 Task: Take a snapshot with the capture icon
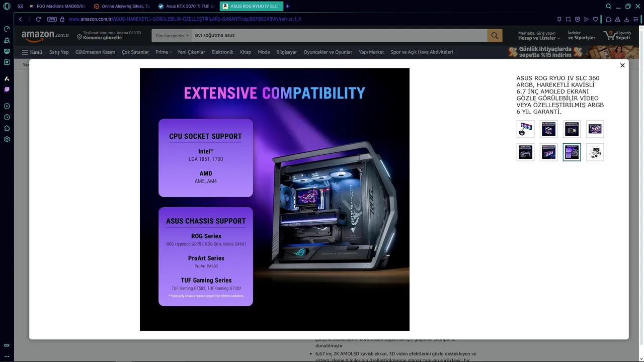(568, 19)
